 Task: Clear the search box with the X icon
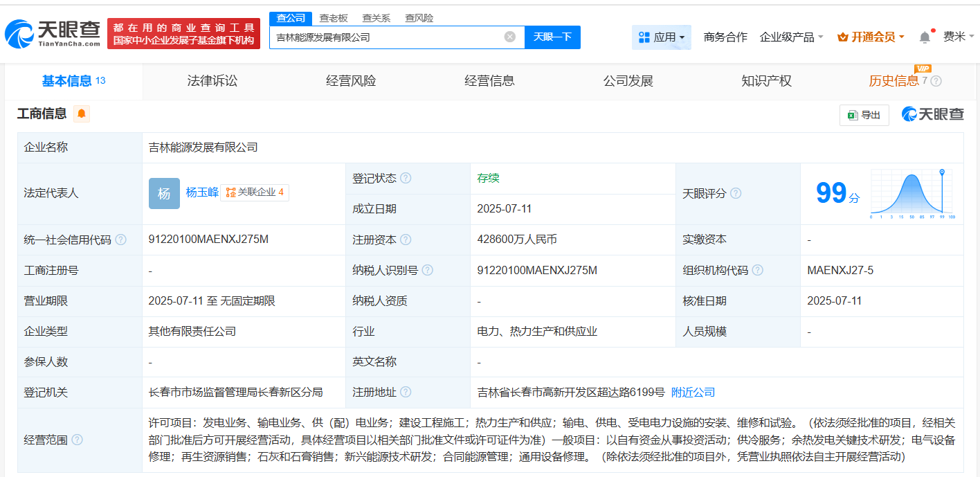pos(510,37)
